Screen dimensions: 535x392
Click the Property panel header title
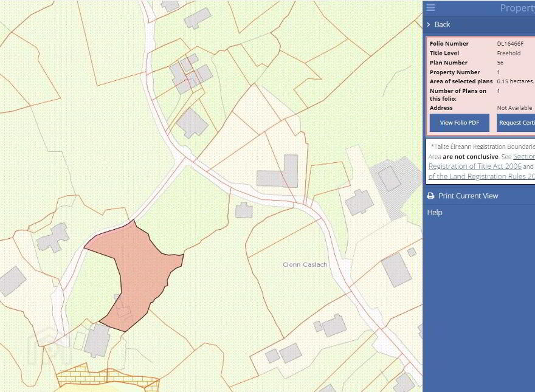point(517,8)
